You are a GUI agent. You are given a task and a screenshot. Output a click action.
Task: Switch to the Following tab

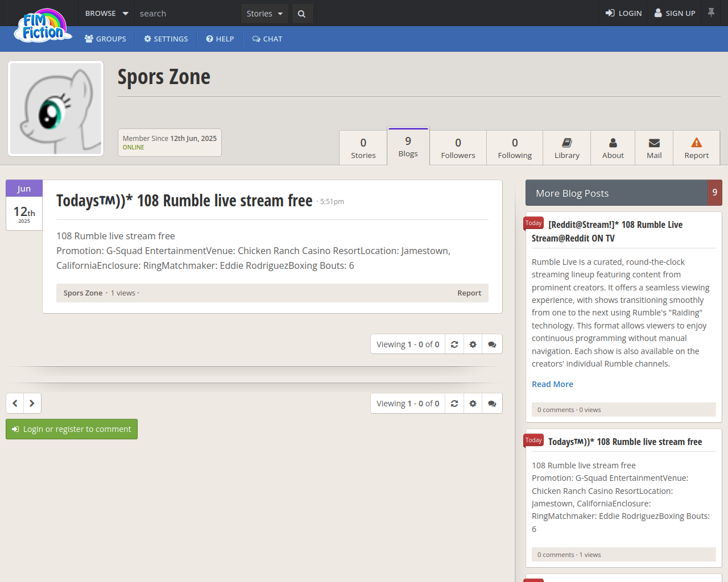pos(515,148)
